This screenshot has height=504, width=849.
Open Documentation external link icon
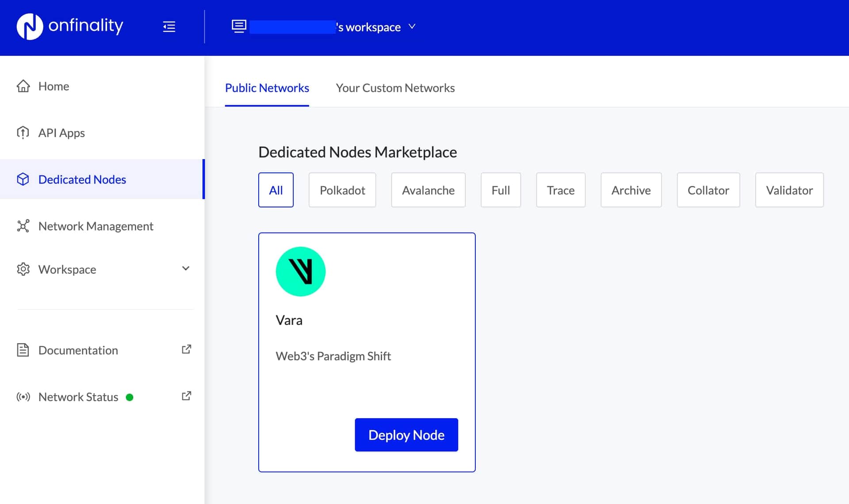[186, 350]
